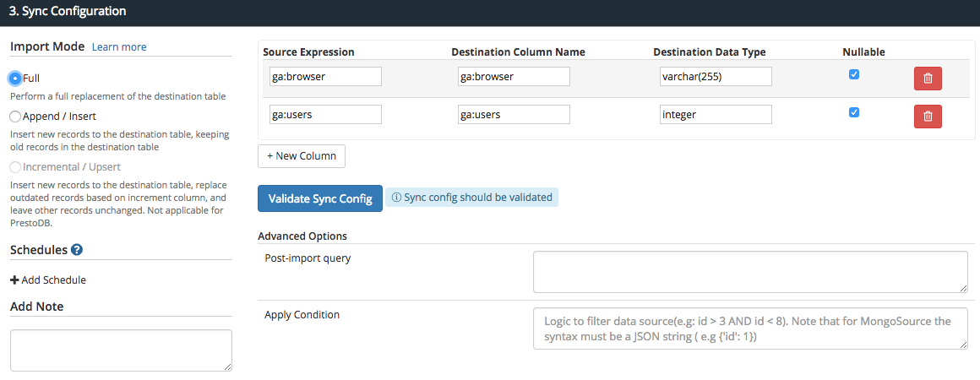Click the Schedules help question-mark icon
This screenshot has height=380, width=980.
click(77, 250)
